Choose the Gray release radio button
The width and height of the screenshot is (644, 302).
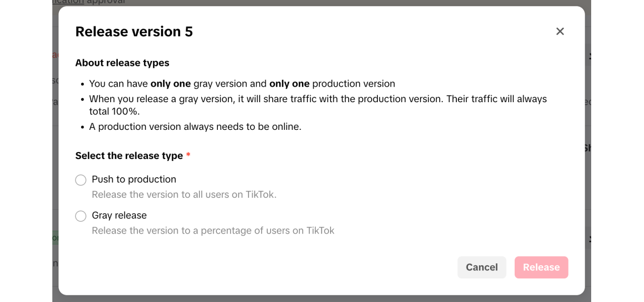(x=80, y=216)
